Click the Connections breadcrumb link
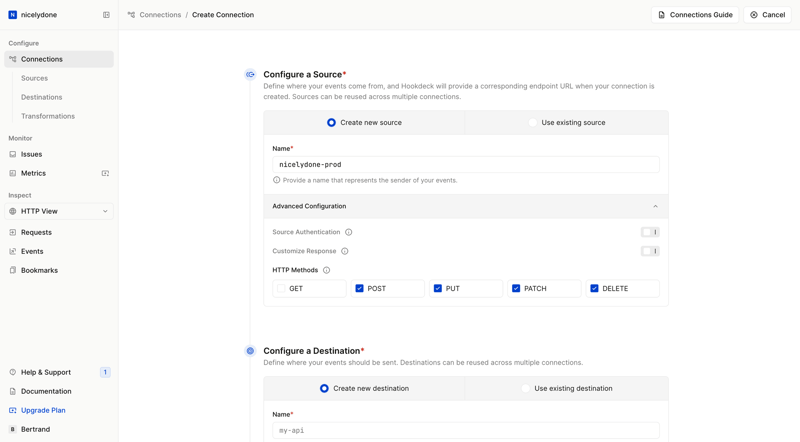Screen dimensions: 800x442 point(160,15)
